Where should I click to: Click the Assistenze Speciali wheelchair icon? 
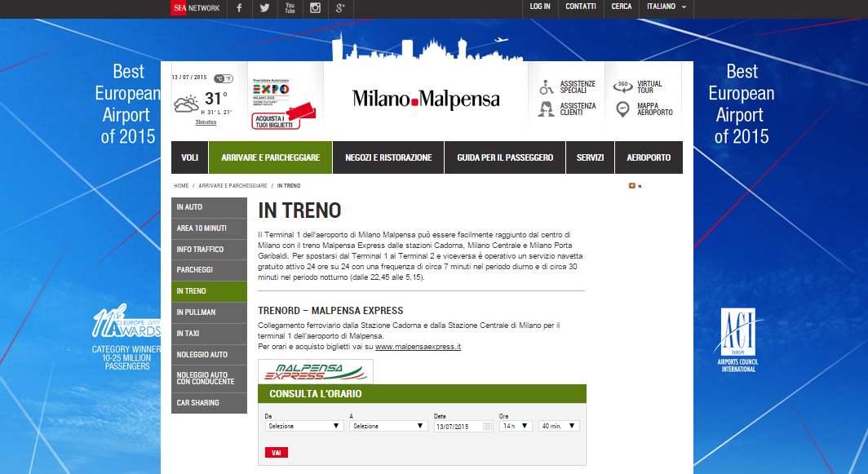pyautogui.click(x=547, y=86)
